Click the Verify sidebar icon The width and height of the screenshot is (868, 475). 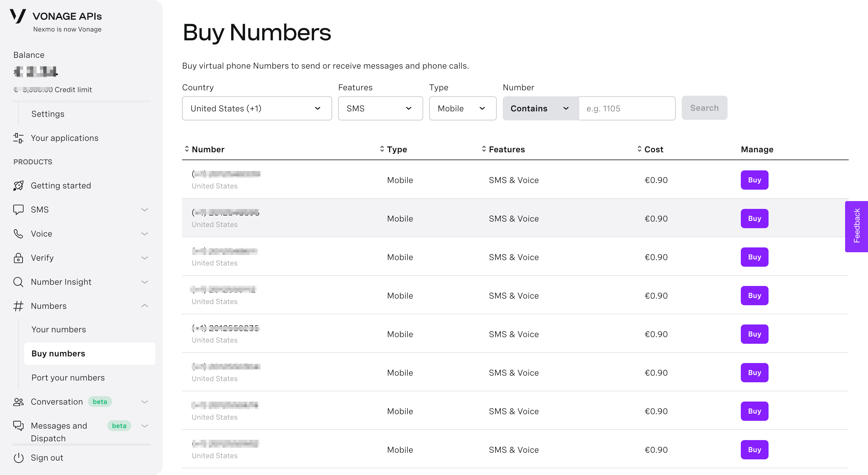[18, 257]
